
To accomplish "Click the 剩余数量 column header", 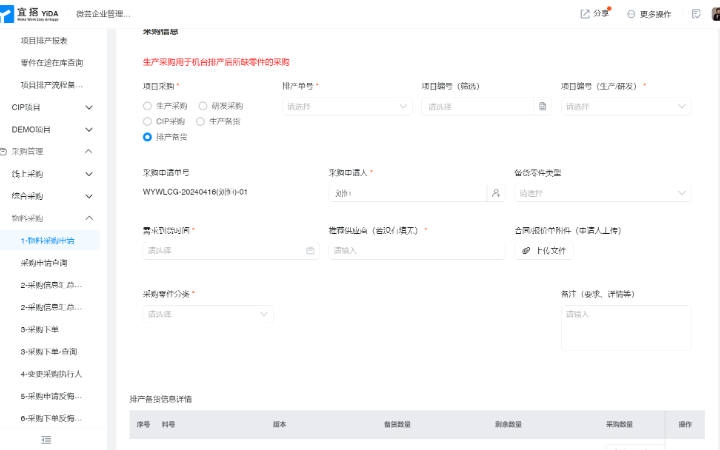I will click(508, 425).
